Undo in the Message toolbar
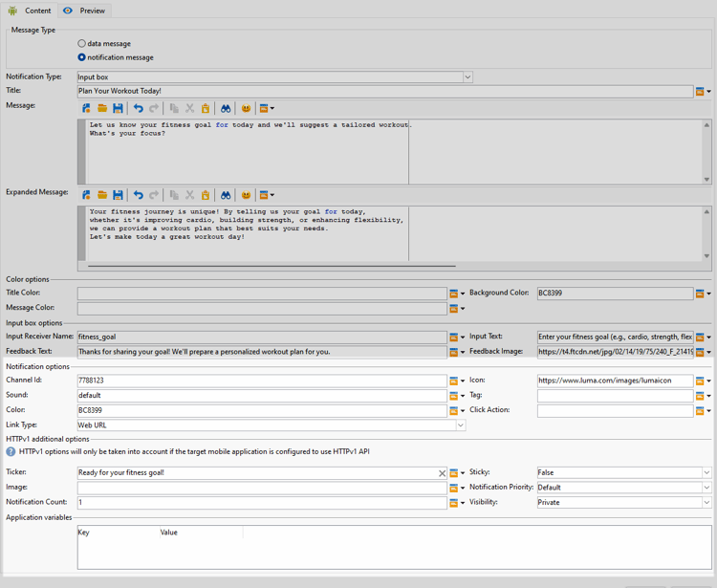The height and width of the screenshot is (588, 717). pos(138,108)
